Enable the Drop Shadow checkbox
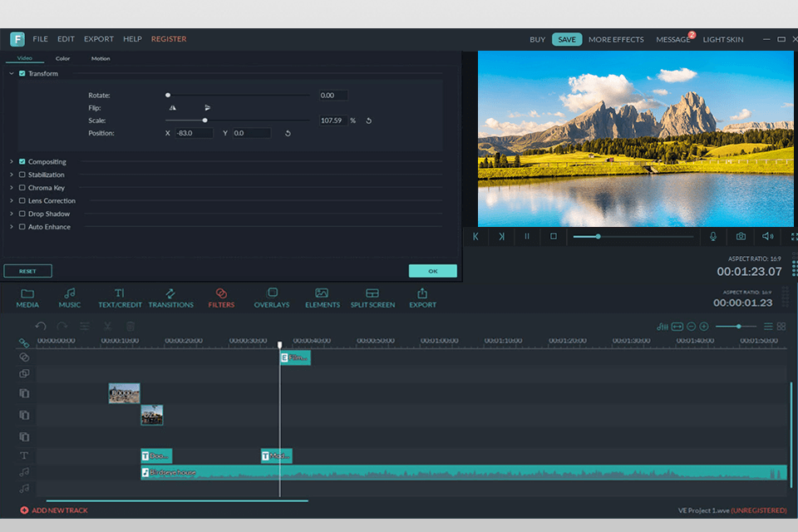The image size is (798, 532). 22,214
